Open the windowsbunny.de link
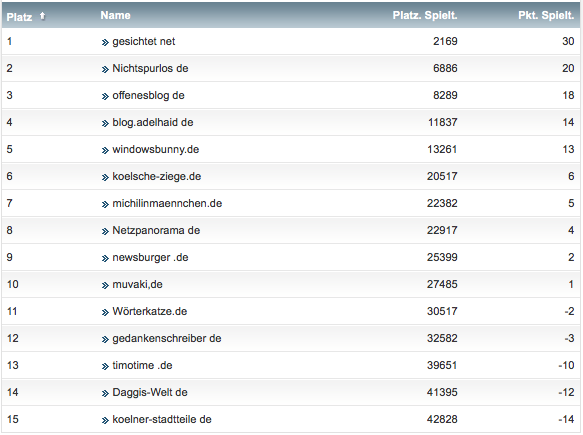583x435 pixels. (156, 149)
